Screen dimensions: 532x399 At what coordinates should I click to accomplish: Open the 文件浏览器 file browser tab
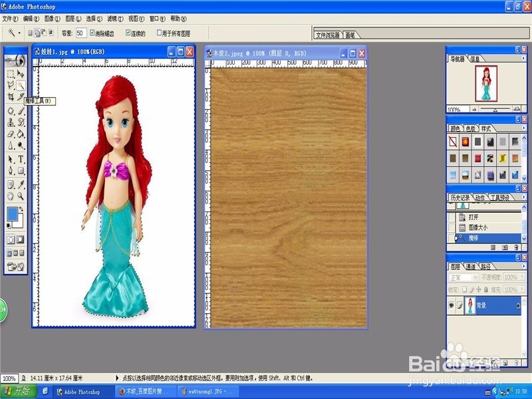point(327,35)
